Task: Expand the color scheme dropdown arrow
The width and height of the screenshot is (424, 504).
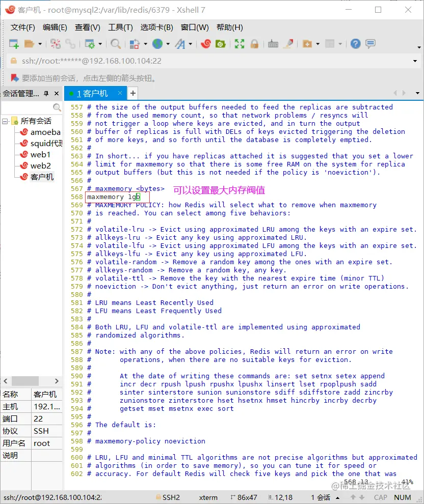Action: click(x=145, y=44)
